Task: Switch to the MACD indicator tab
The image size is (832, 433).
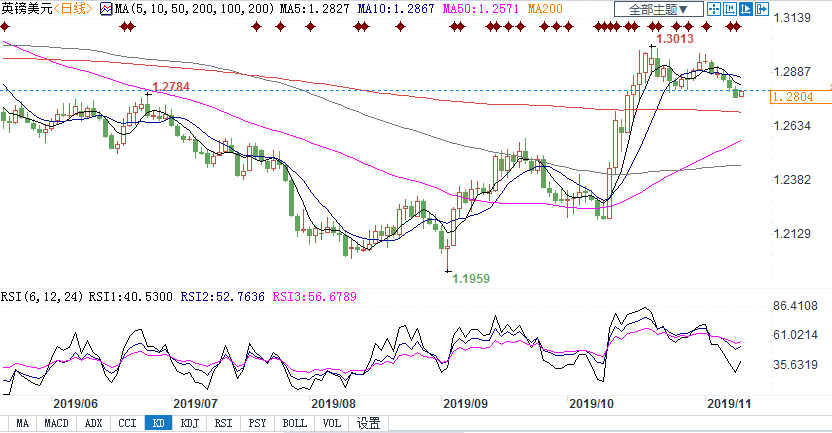Action: (x=57, y=424)
